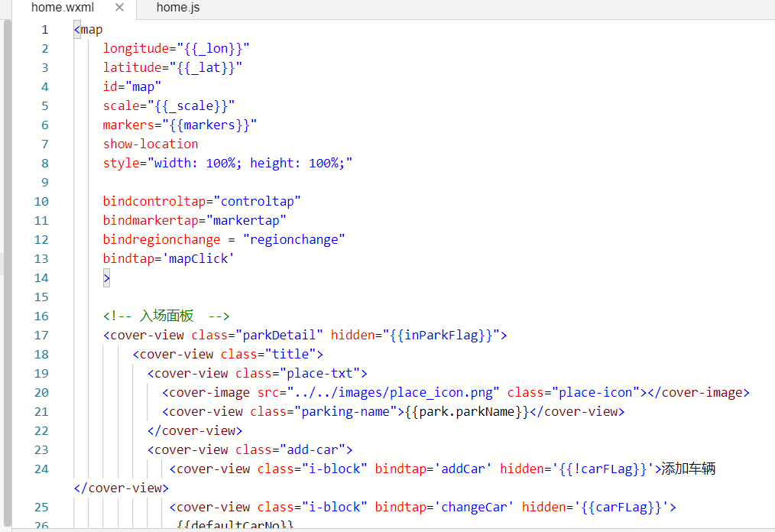Viewport: 775px width, 532px height.
Task: Click the 入场面板 comment text
Action: pos(167,316)
